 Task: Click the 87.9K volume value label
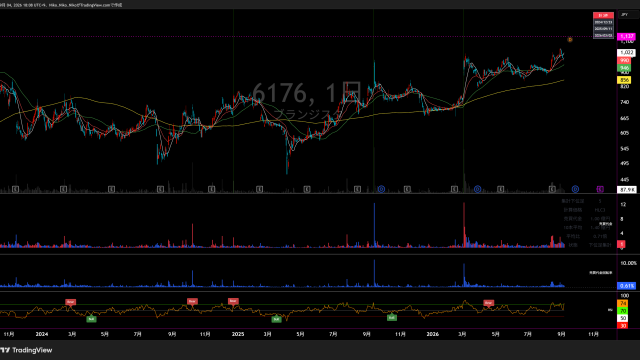[x=627, y=190]
